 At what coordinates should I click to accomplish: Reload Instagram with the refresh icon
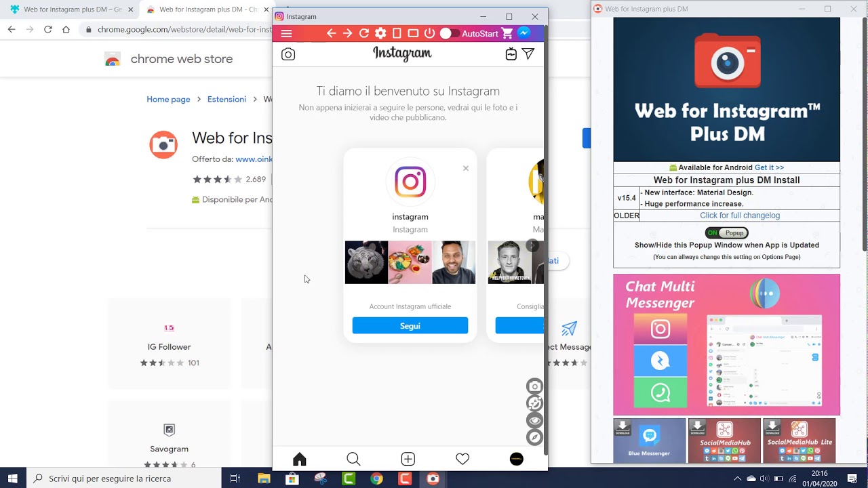click(x=364, y=34)
